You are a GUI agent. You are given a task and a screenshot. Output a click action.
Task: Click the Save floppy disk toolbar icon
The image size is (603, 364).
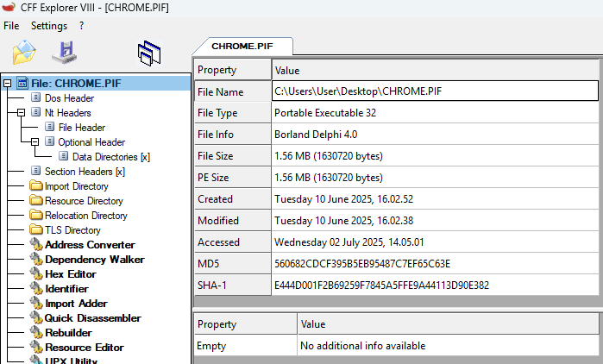point(65,53)
